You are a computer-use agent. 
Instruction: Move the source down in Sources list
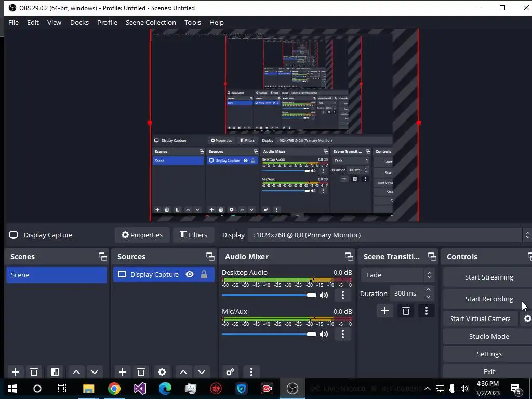202,372
